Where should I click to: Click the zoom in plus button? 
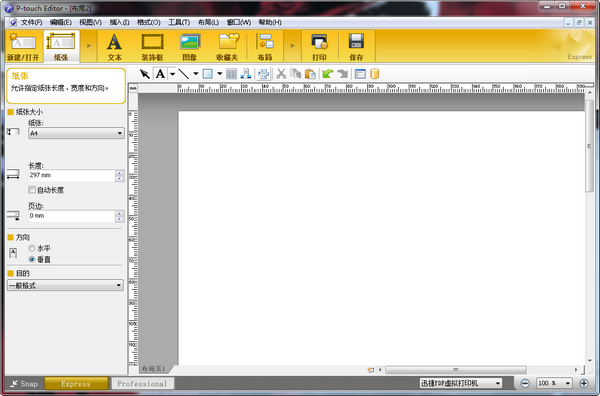(584, 383)
